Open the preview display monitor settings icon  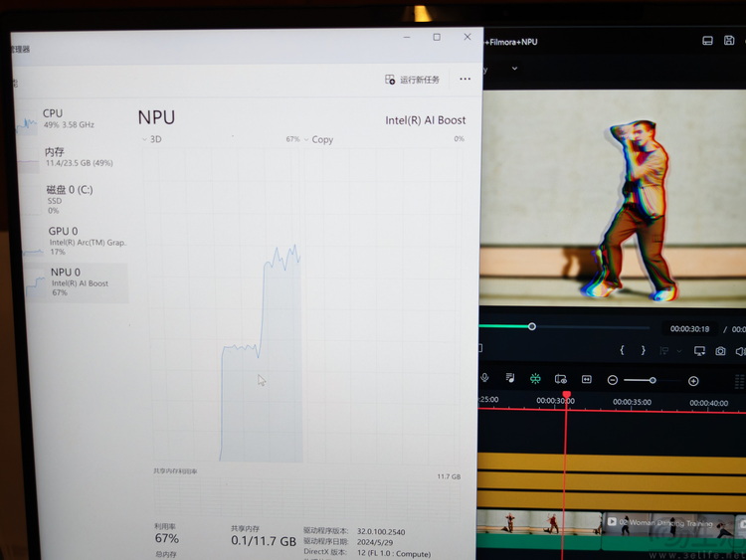pos(699,351)
